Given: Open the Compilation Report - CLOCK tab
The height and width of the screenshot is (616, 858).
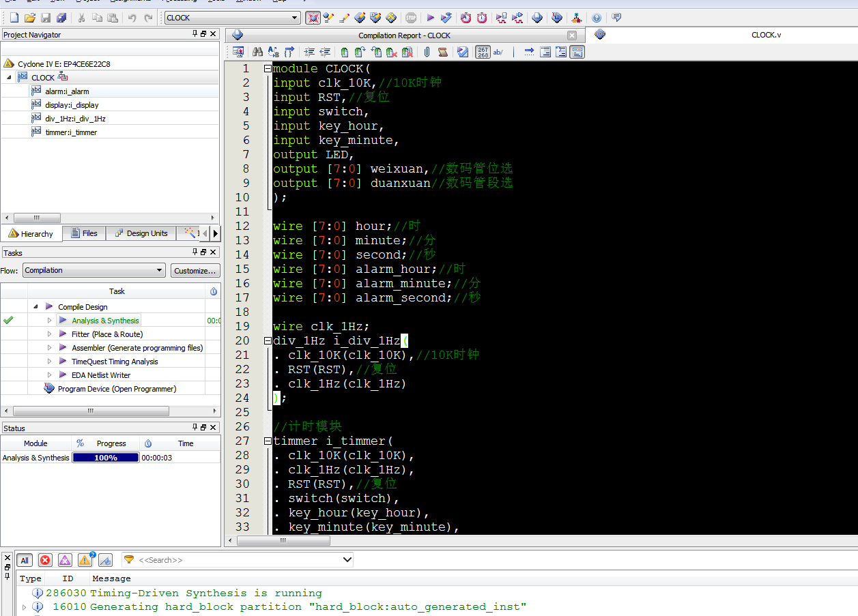Looking at the screenshot, I should click(x=404, y=35).
